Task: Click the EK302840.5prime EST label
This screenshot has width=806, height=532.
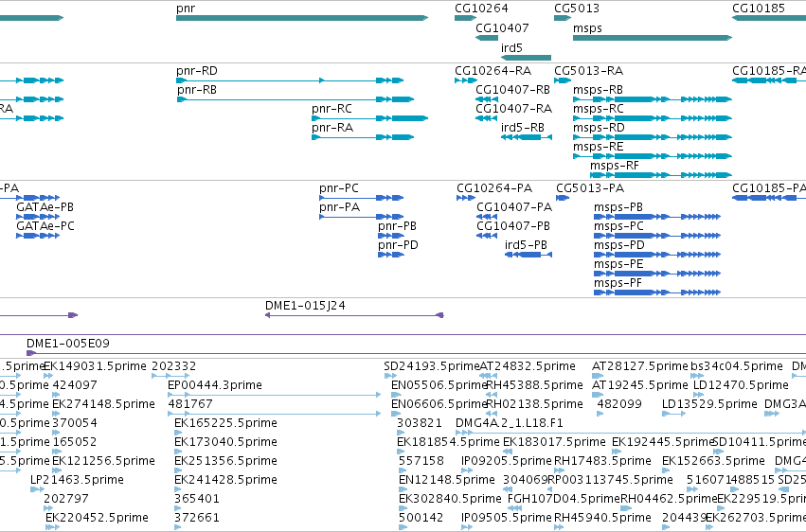Action: coord(450,499)
